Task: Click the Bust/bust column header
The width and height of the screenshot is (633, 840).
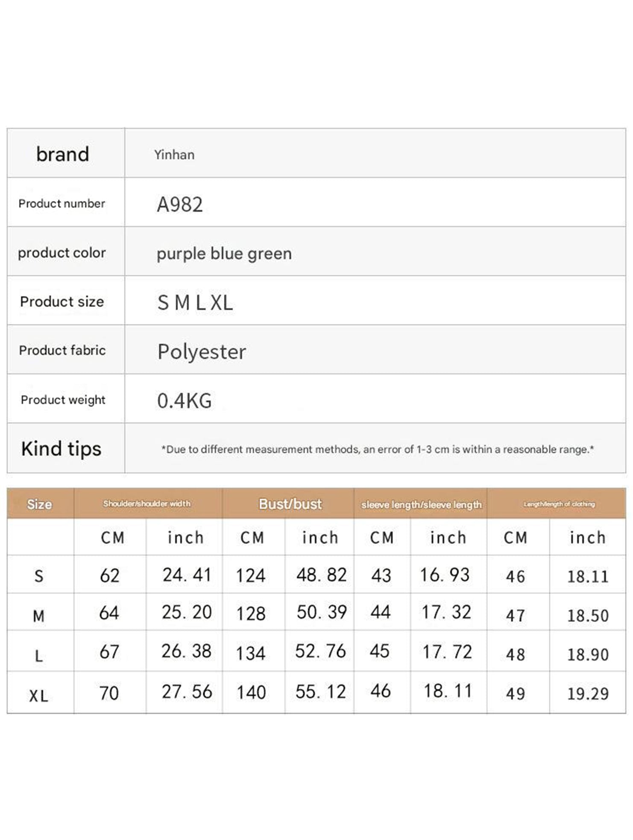Action: coord(290,504)
